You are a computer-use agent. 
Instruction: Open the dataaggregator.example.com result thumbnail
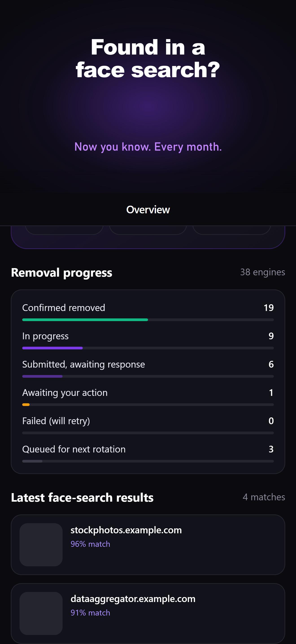coord(41,613)
